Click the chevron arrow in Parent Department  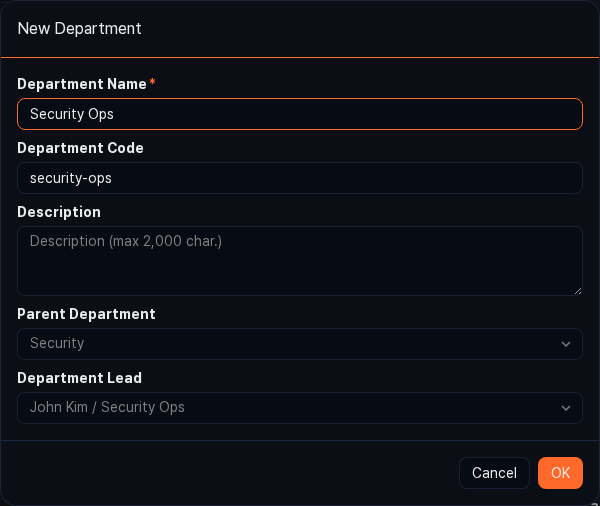point(566,344)
